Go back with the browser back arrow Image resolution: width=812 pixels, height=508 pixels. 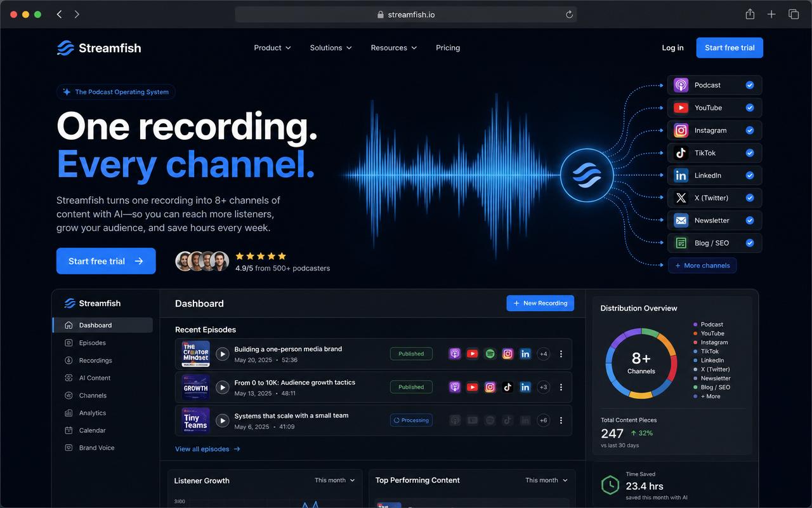[x=59, y=14]
